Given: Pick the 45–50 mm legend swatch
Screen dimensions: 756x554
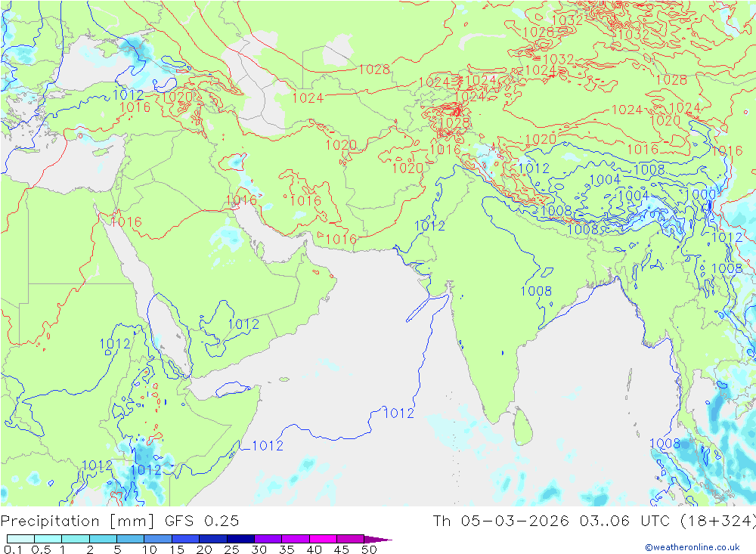Looking at the screenshot, I should 351,539.
